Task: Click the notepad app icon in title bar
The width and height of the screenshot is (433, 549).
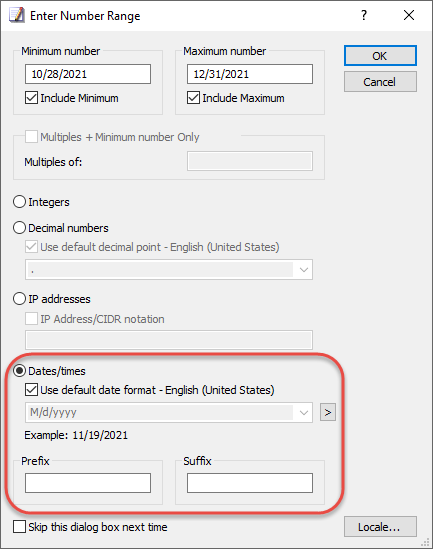Action: click(16, 15)
